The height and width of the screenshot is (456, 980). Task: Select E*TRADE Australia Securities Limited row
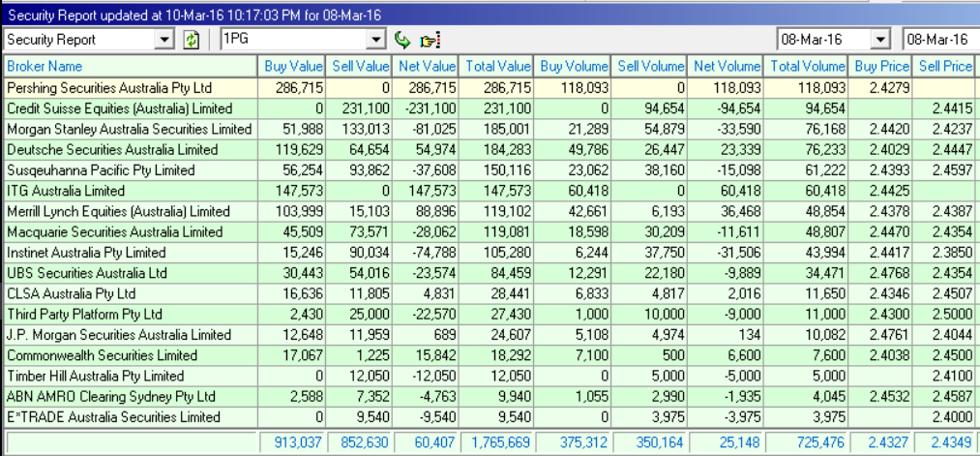point(490,417)
